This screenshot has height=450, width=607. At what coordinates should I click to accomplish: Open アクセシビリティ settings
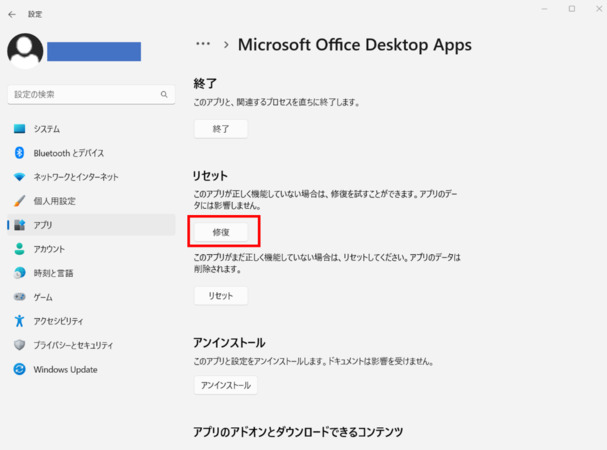click(x=91, y=321)
